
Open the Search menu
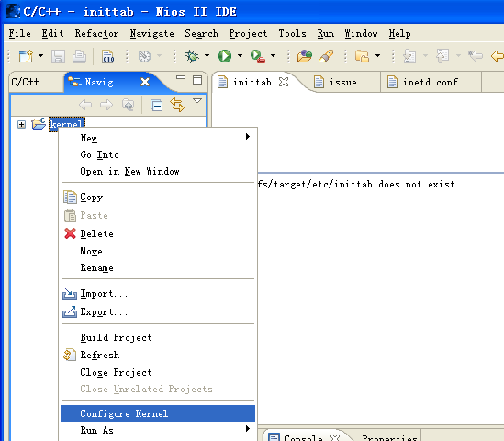tap(202, 33)
